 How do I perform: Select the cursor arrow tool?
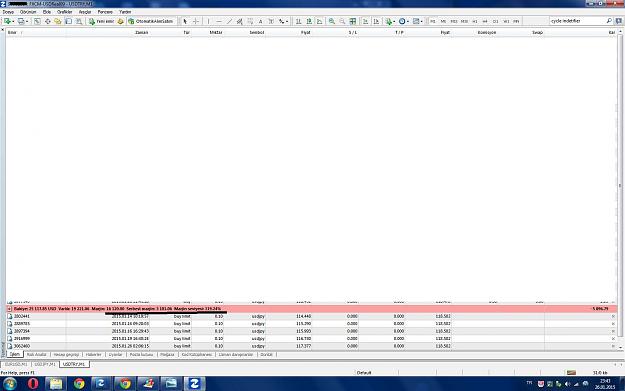tap(185, 21)
